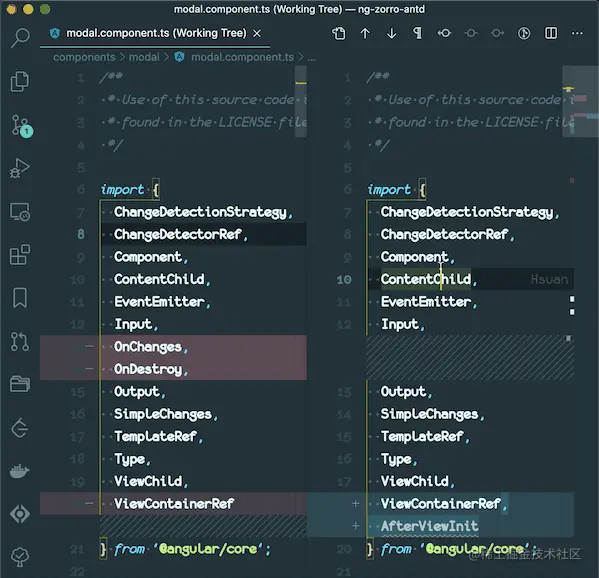The height and width of the screenshot is (578, 599).
Task: Open Source Control view with 1 change
Action: [22, 126]
